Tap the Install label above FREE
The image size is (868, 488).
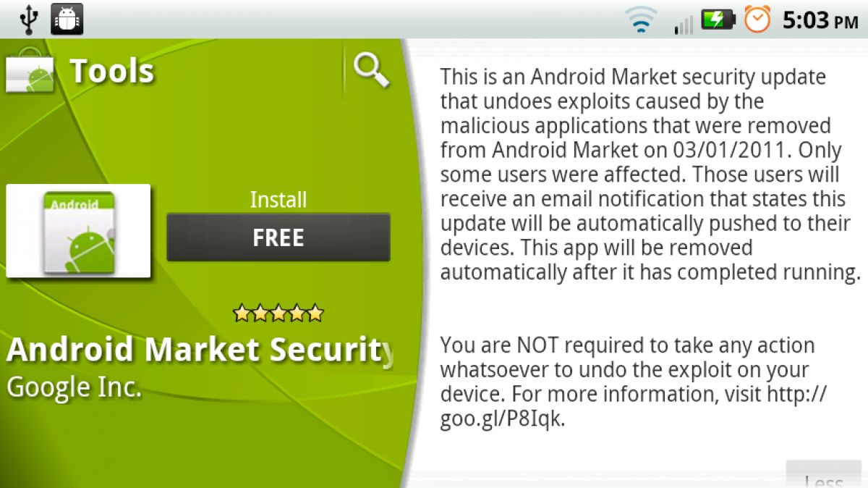pos(278,200)
